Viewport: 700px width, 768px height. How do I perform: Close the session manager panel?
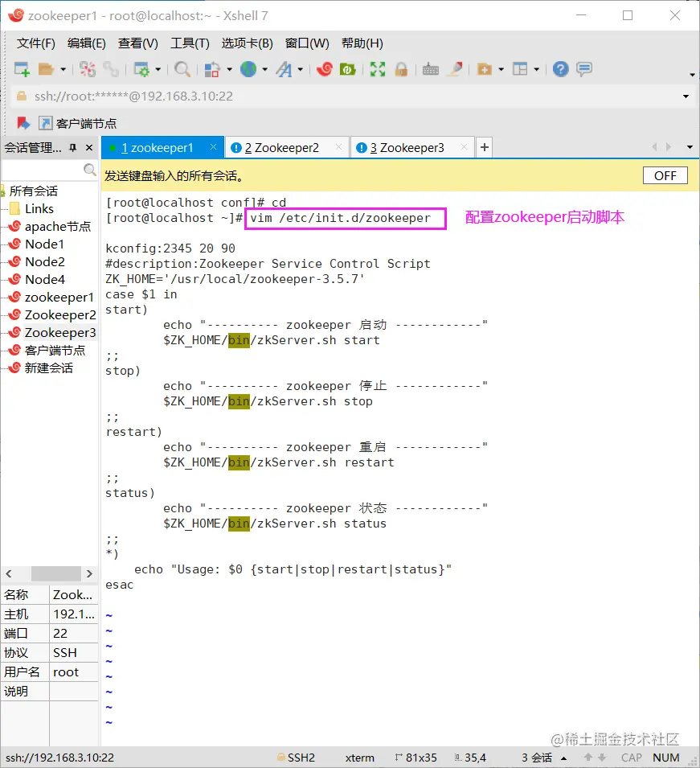(89, 147)
